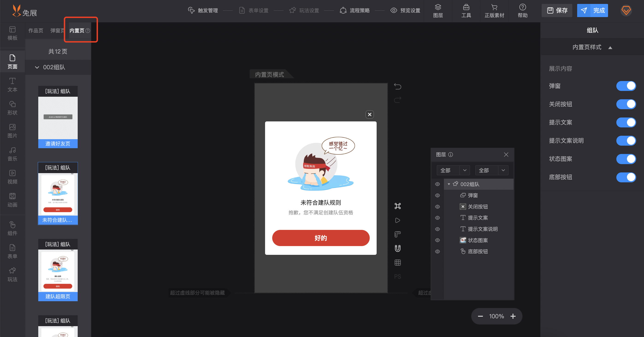Go to 玩法设置 step

pos(304,11)
